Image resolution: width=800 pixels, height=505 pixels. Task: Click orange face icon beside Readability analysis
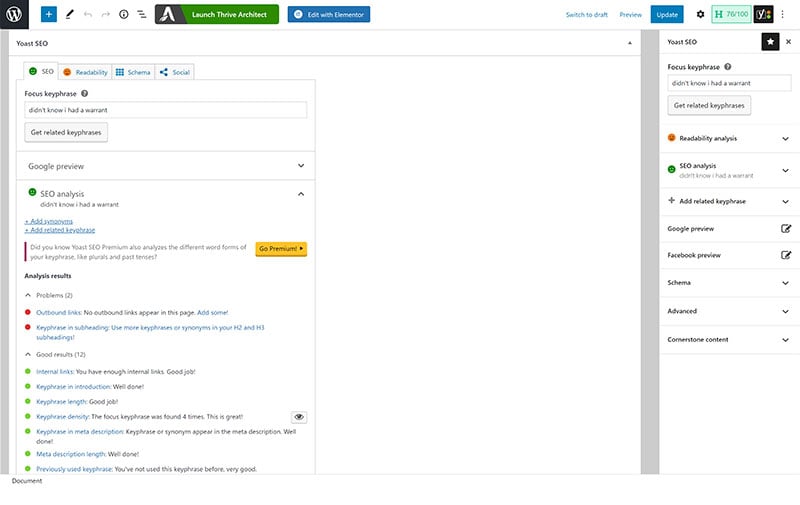click(x=671, y=138)
